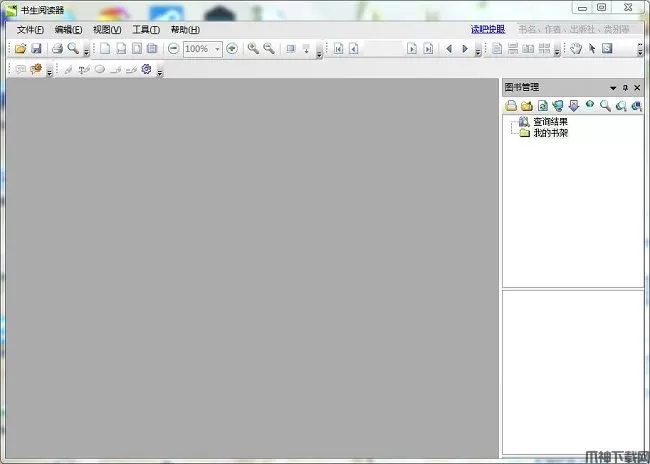Screen dimensions: 650x464
Task: Go to the next page
Action: 412,49
